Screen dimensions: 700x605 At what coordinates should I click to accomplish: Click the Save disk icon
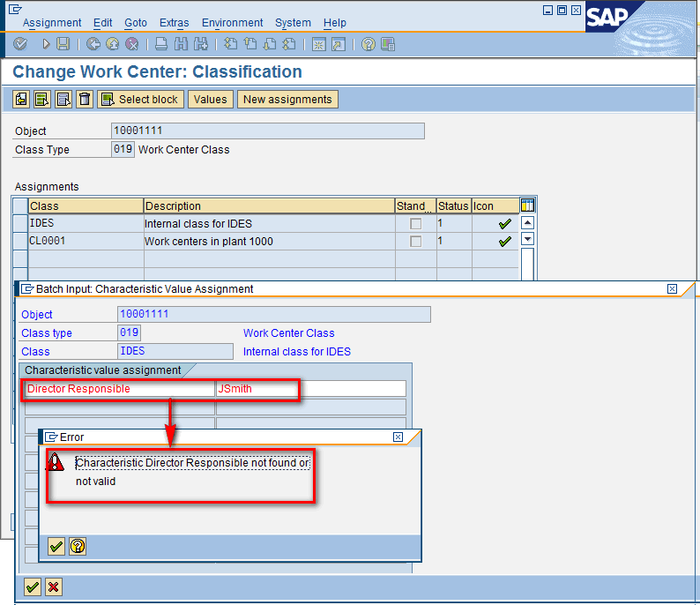tap(63, 44)
